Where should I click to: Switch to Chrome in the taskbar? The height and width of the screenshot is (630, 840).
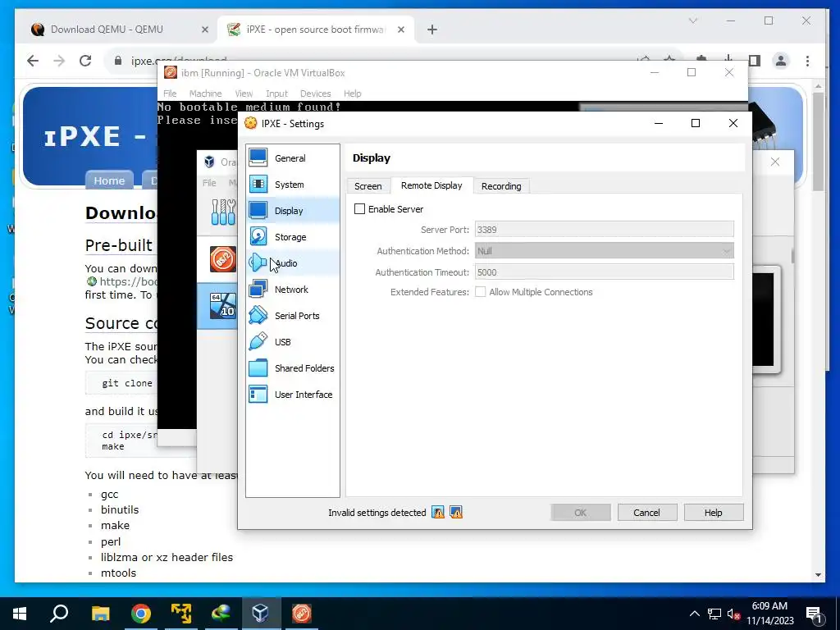(141, 614)
